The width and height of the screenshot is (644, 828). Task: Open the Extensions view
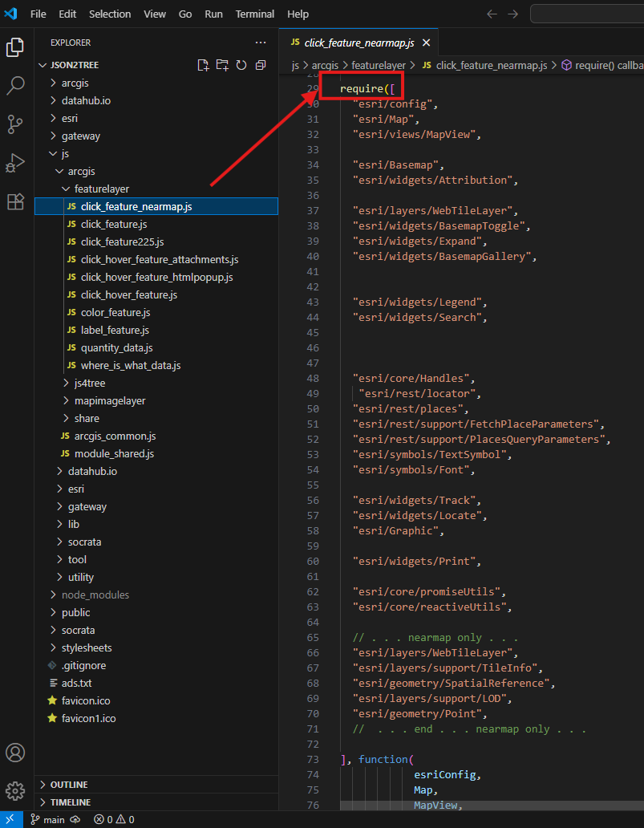click(x=14, y=201)
